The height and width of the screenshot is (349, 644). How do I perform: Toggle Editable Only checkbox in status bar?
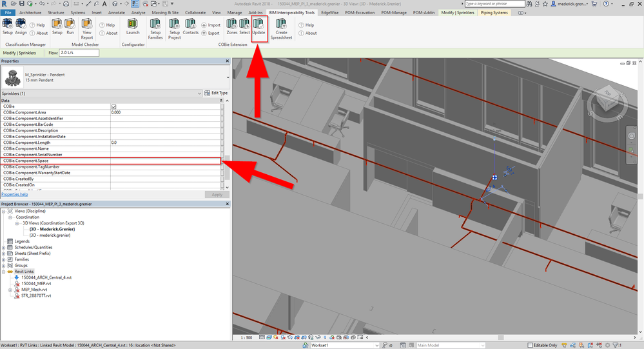click(531, 345)
